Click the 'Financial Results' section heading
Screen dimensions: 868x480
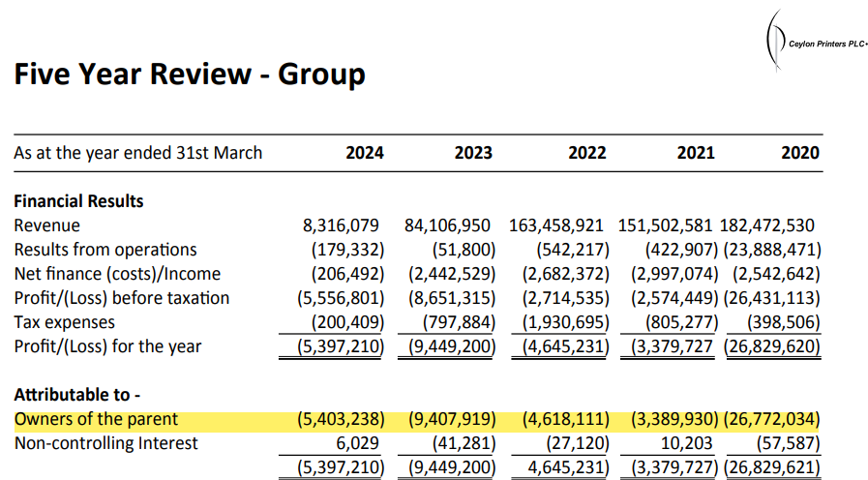point(78,201)
